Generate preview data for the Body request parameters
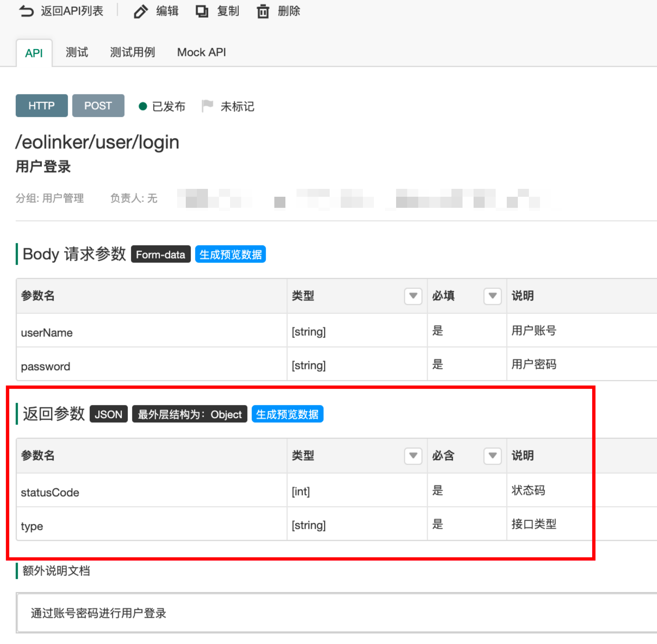Screen dimensions: 657x644 coord(230,254)
